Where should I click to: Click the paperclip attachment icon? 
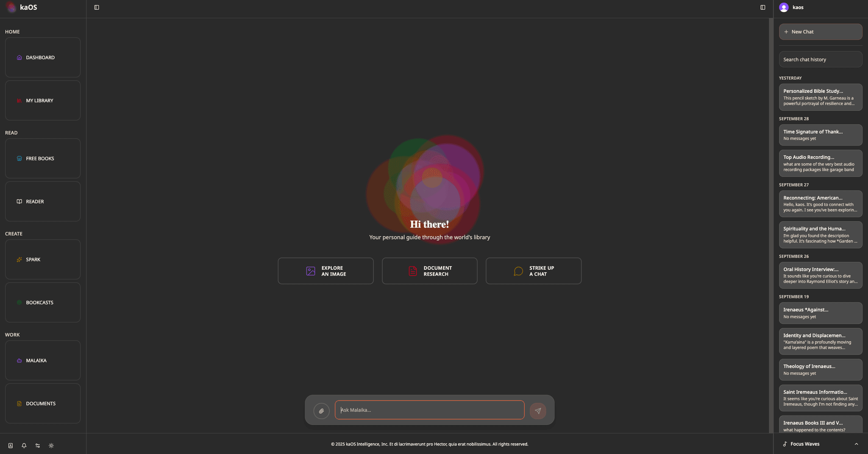tap(321, 411)
